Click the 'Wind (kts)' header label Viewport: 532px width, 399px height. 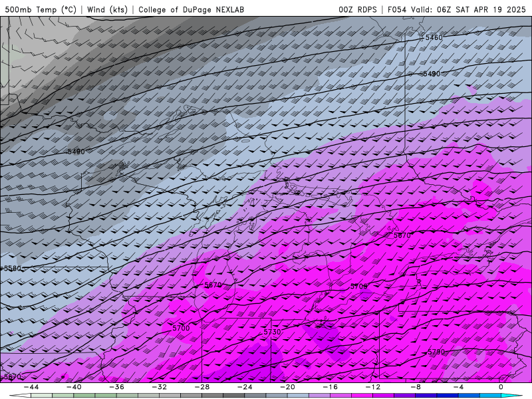[107, 9]
